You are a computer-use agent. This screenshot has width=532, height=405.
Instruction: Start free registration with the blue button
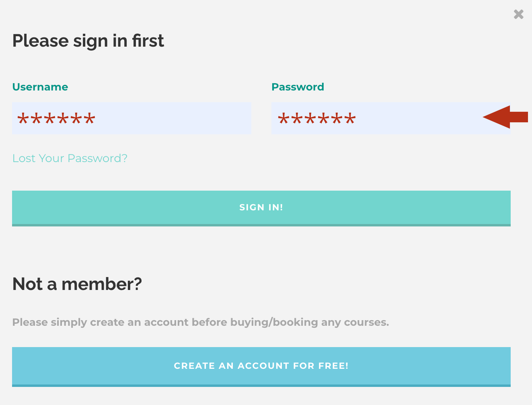[261, 366]
